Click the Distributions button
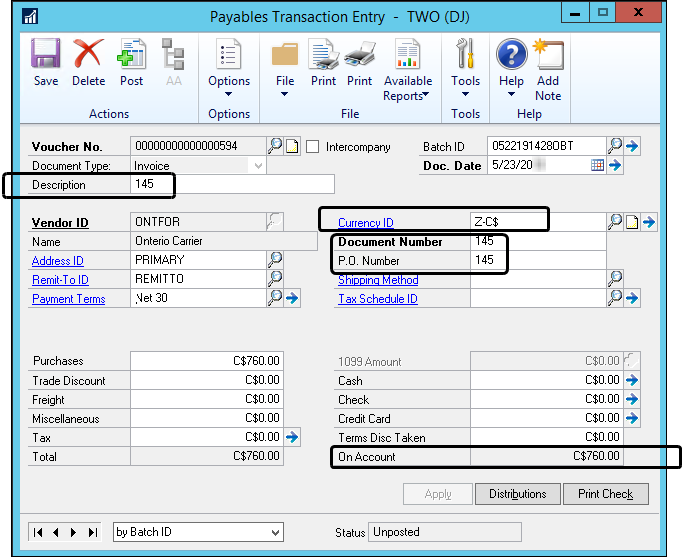This screenshot has width=683, height=557. pyautogui.click(x=517, y=494)
